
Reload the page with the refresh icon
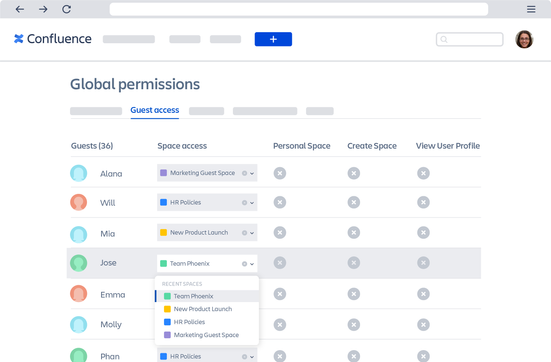tap(66, 9)
